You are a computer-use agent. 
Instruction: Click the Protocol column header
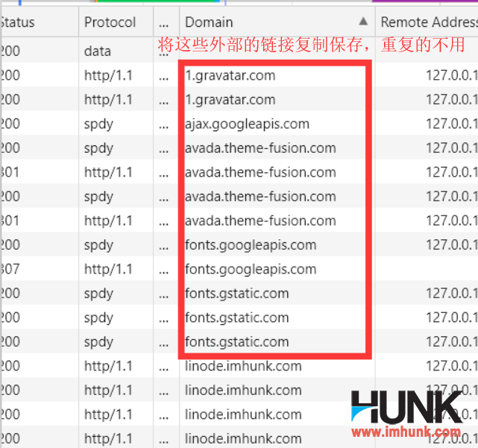click(110, 22)
